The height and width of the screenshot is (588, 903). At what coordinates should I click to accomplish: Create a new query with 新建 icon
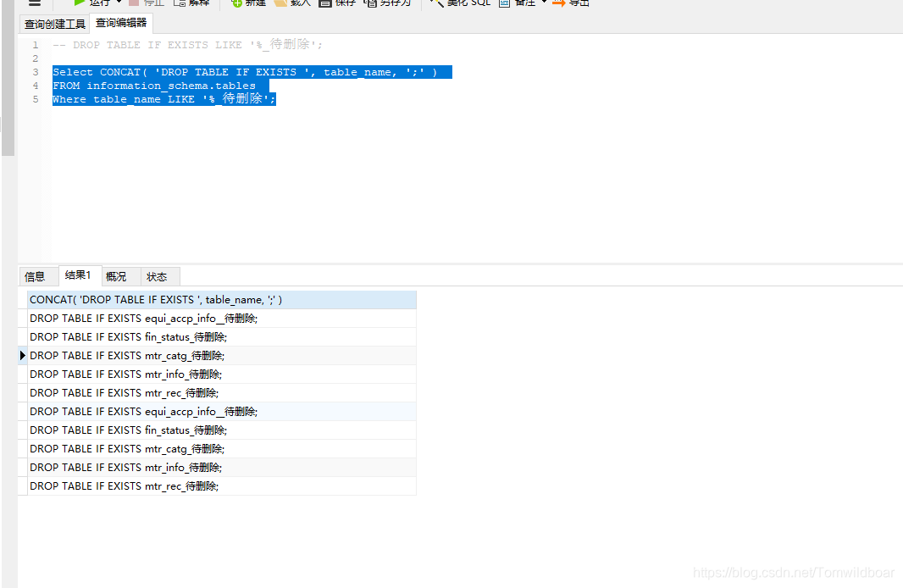[x=236, y=3]
